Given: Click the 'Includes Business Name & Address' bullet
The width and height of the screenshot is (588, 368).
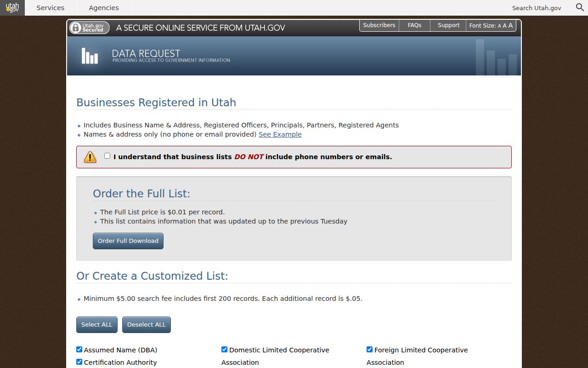Looking at the screenshot, I should [x=241, y=125].
